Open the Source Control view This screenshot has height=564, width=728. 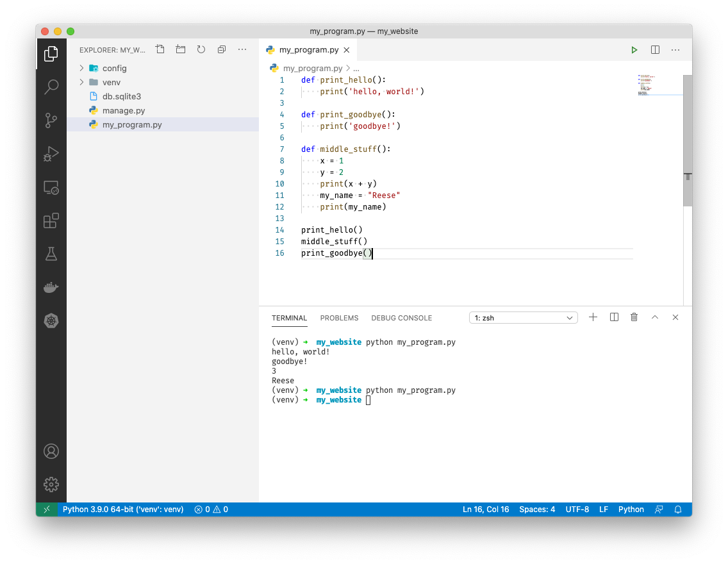pyautogui.click(x=51, y=120)
